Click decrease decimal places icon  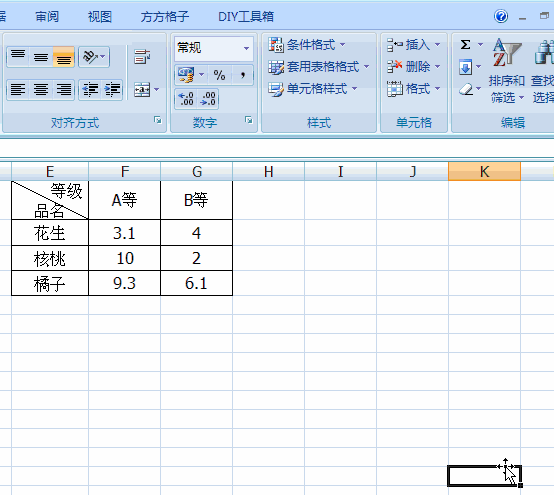click(x=208, y=99)
